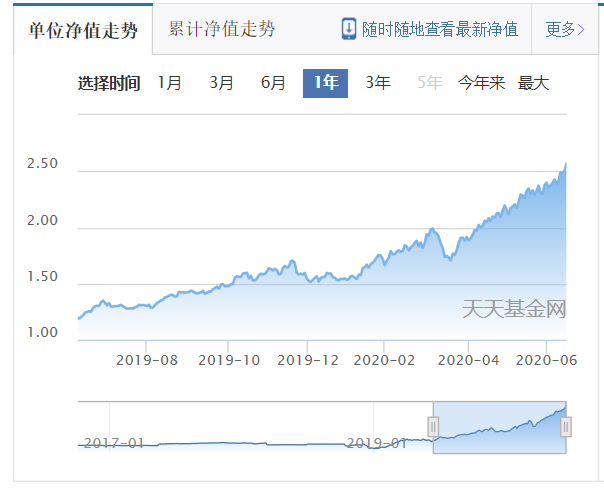Select the 6月 time range

[x=273, y=83]
